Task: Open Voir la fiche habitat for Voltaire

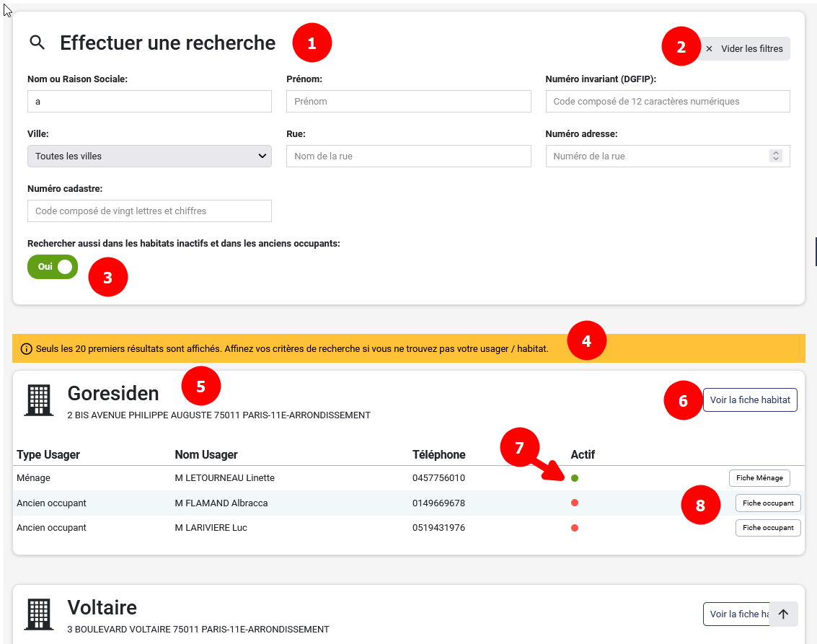Action: pos(736,614)
